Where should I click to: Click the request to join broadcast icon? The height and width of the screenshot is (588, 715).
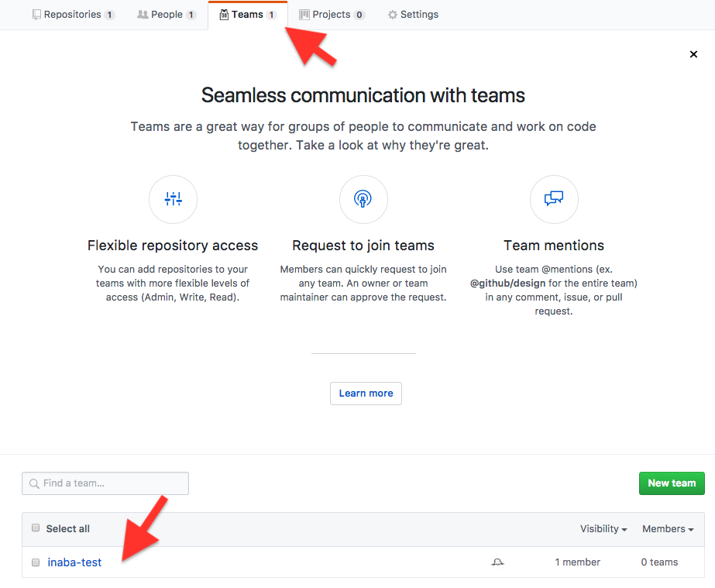tap(363, 199)
